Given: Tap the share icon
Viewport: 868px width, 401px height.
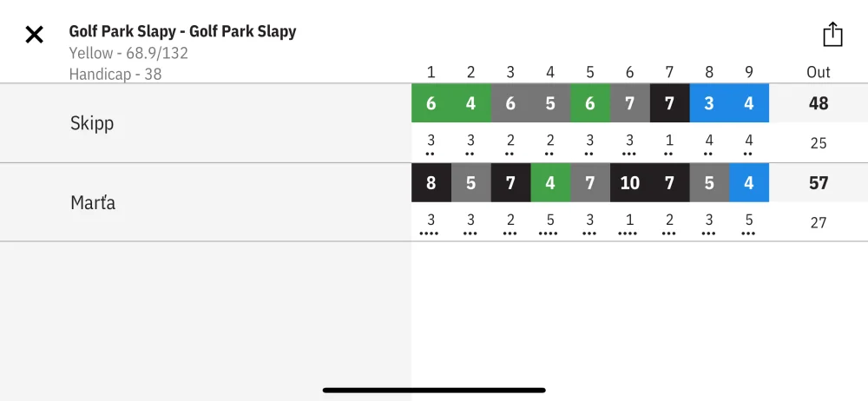Looking at the screenshot, I should tap(832, 35).
